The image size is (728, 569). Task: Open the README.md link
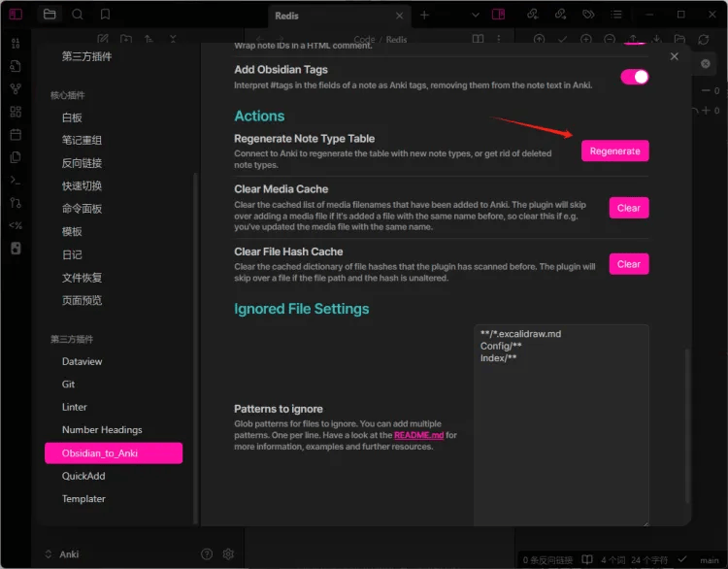418,435
